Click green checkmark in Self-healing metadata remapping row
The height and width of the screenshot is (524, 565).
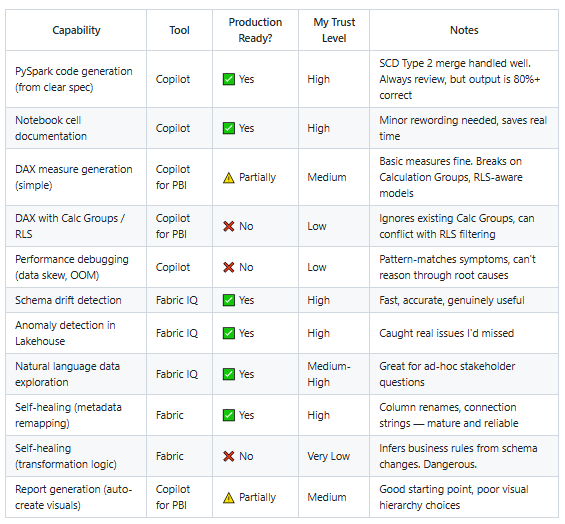tap(228, 415)
